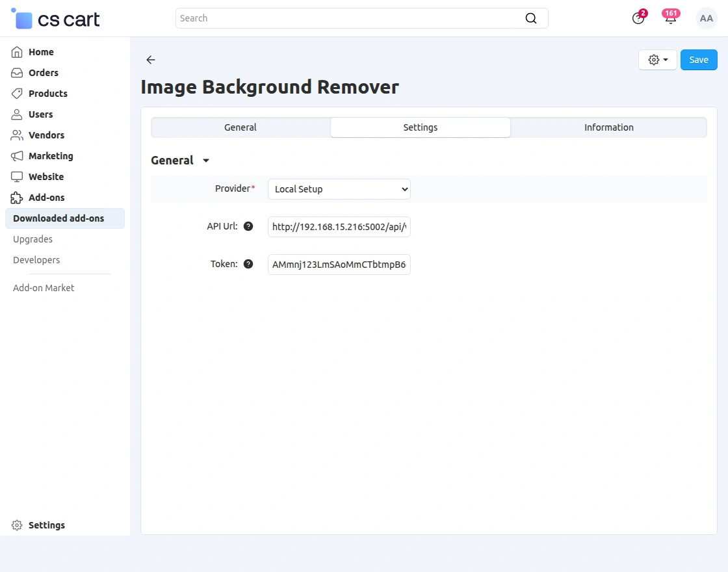The width and height of the screenshot is (728, 572).
Task: Click the Token input field
Action: 339,265
